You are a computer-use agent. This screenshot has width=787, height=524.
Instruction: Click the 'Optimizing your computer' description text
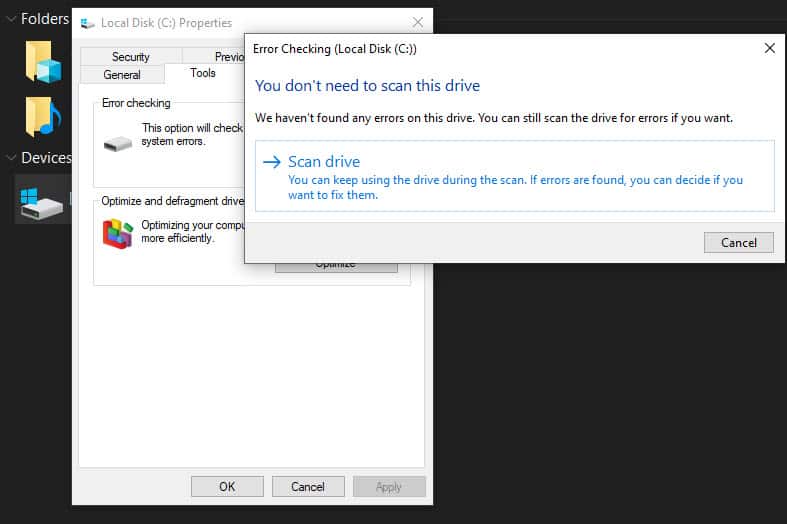(193, 231)
